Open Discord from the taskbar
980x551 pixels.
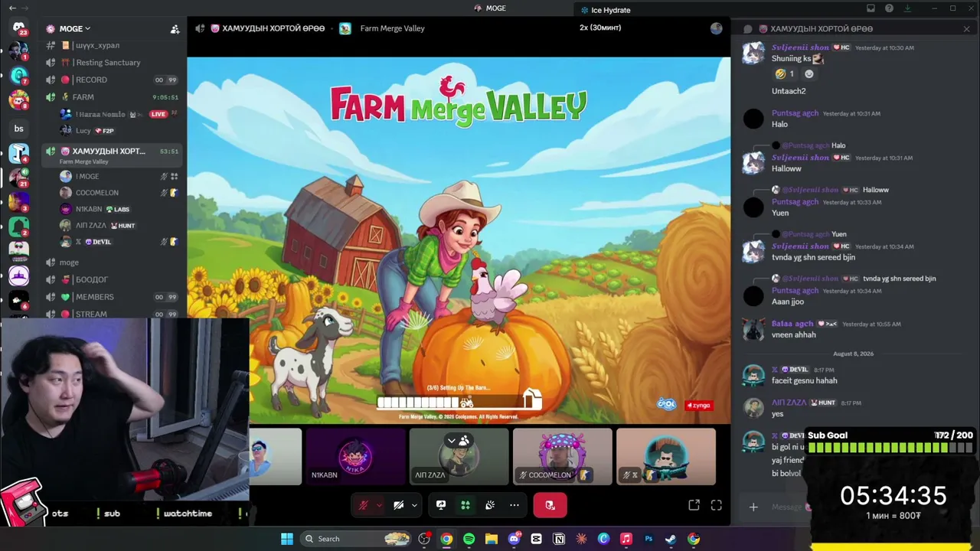click(514, 539)
